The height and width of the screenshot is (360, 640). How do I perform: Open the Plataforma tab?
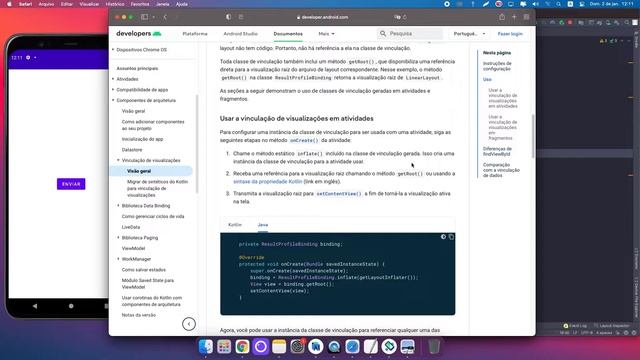coord(195,33)
